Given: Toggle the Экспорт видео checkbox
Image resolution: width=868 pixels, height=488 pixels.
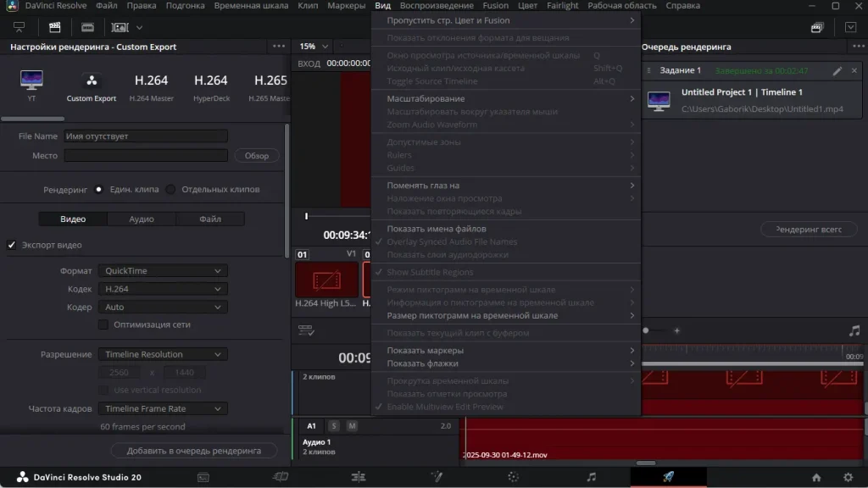Looking at the screenshot, I should 12,245.
